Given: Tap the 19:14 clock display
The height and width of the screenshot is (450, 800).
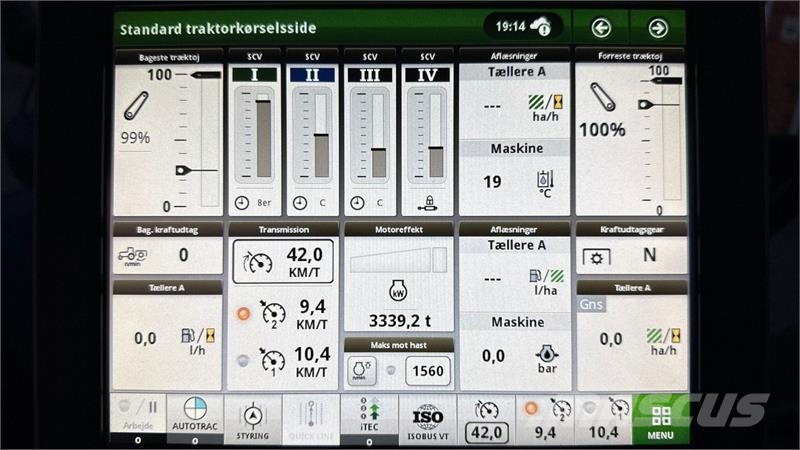Looking at the screenshot, I should (x=510, y=26).
